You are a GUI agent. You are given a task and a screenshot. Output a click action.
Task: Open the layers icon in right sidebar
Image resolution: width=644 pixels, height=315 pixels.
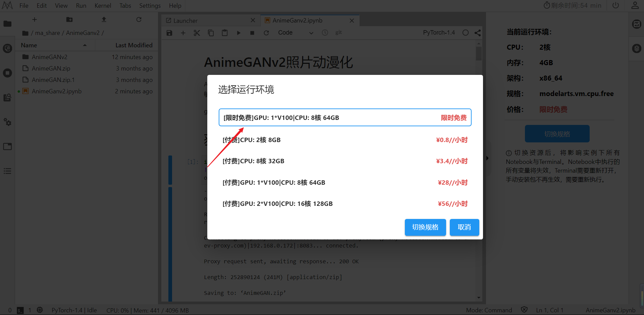(636, 48)
